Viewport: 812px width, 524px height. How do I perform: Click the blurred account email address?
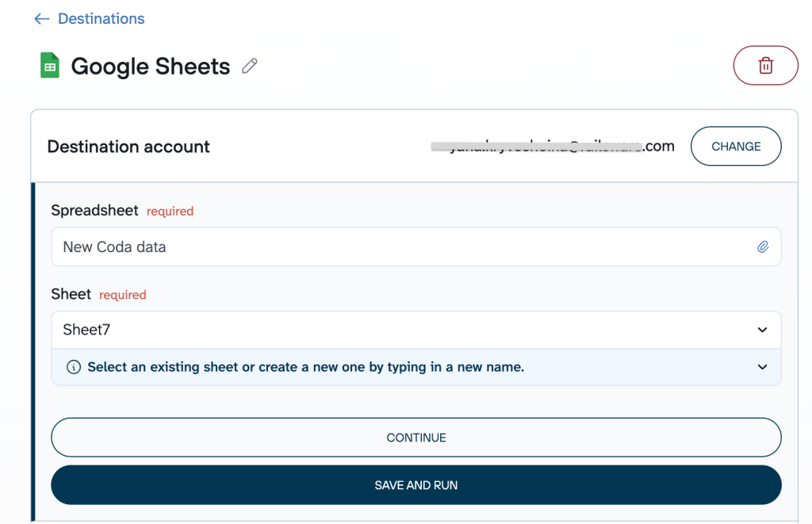coord(552,147)
